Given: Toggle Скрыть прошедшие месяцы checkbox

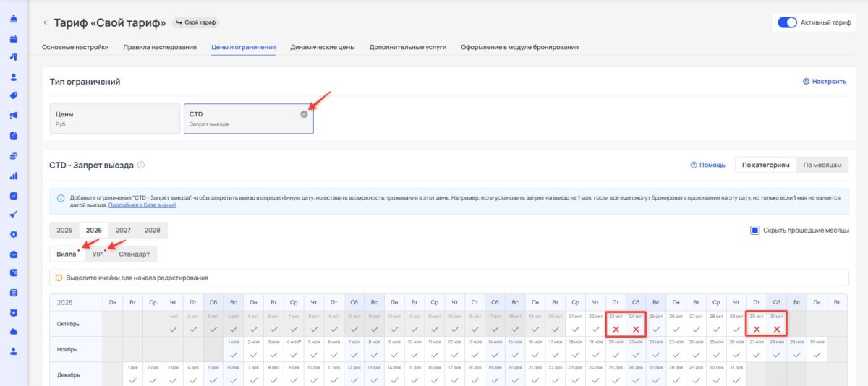Looking at the screenshot, I should coord(754,230).
